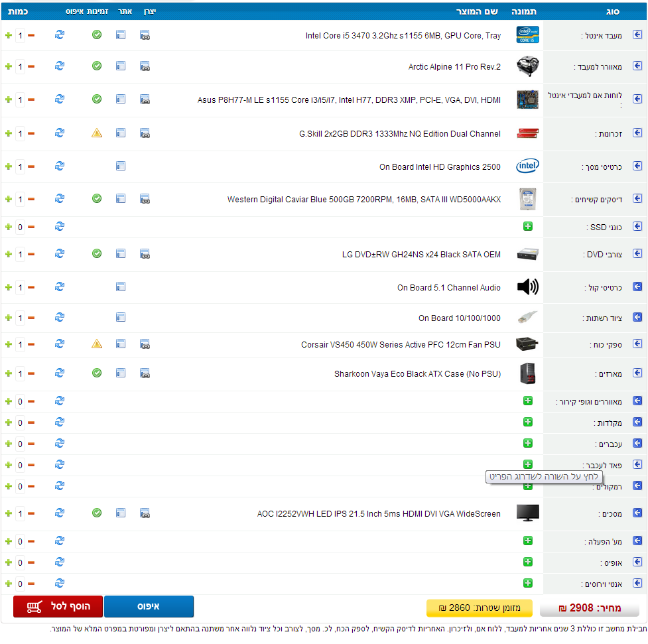This screenshot has height=644, width=648.
Task: Click green add icon in the SSD row
Action: [528, 226]
